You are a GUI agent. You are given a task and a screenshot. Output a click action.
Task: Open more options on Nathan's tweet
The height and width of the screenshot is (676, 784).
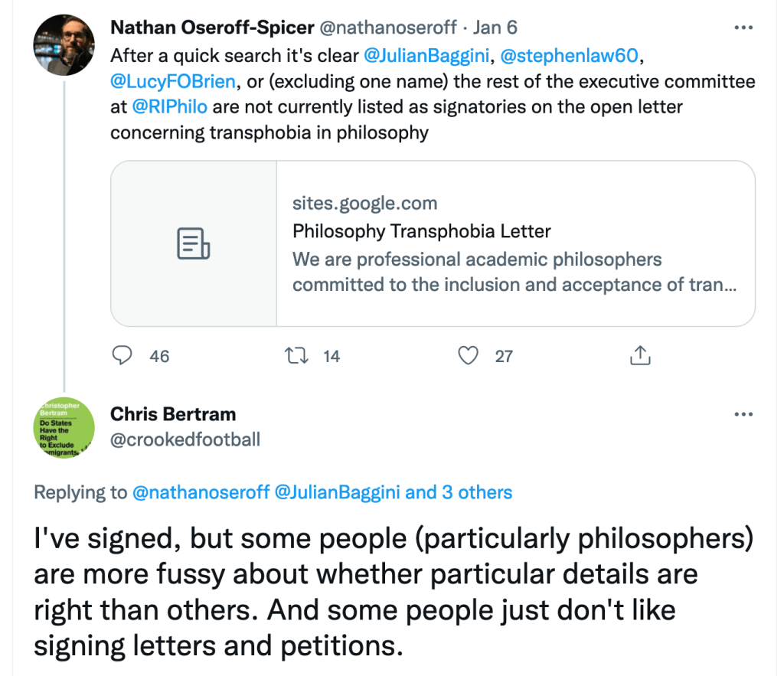(743, 28)
